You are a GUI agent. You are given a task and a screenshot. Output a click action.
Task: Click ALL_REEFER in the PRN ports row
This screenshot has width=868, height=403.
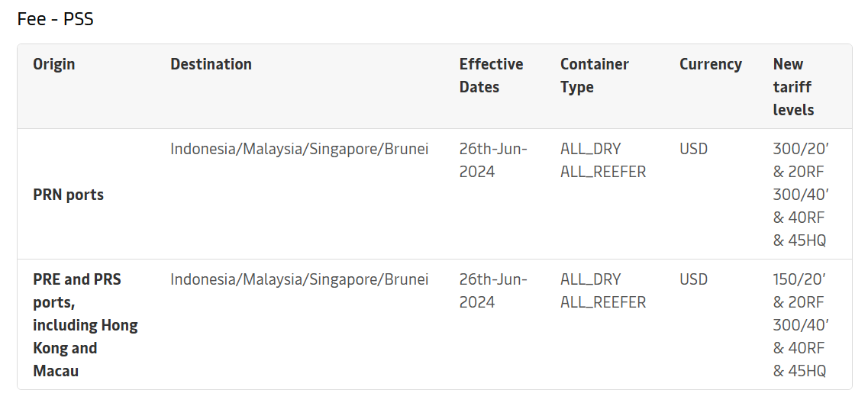coord(602,172)
